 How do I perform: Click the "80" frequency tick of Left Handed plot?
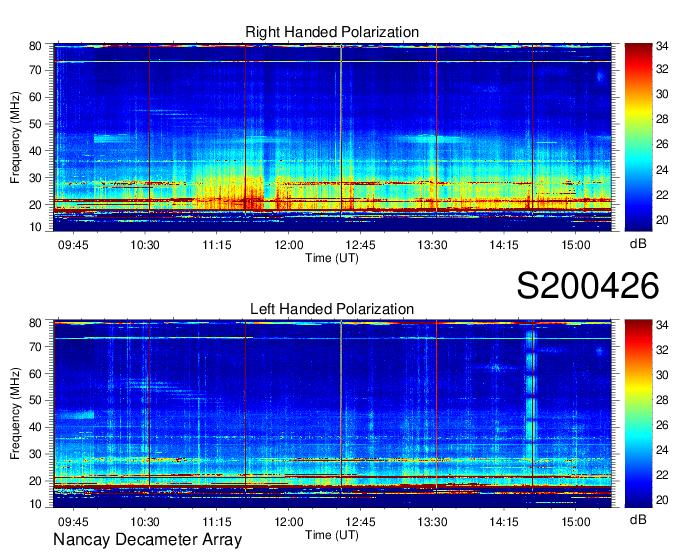(35, 323)
